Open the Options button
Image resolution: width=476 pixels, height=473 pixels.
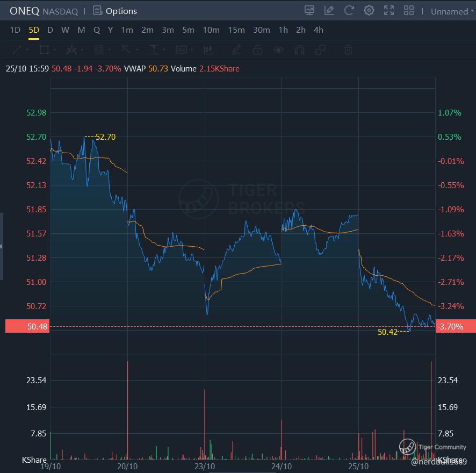click(115, 11)
